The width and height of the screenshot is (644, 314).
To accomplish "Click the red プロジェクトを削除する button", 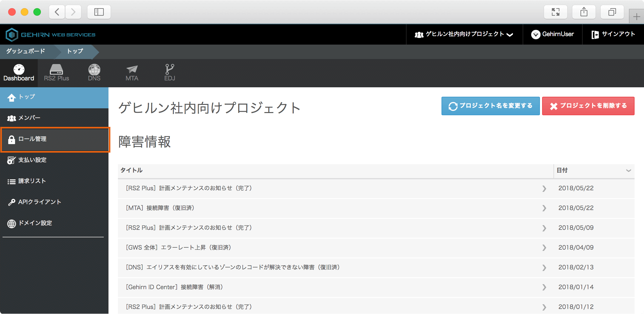I will [x=588, y=106].
